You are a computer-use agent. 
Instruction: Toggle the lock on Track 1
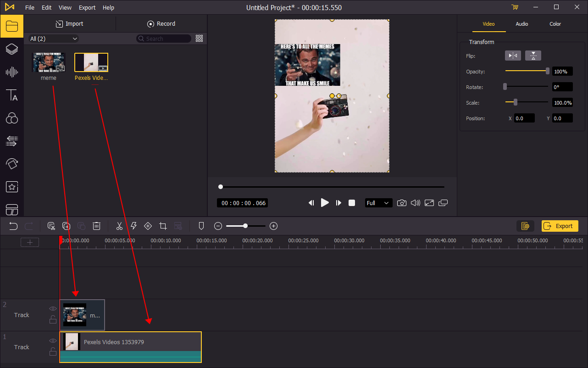53,352
